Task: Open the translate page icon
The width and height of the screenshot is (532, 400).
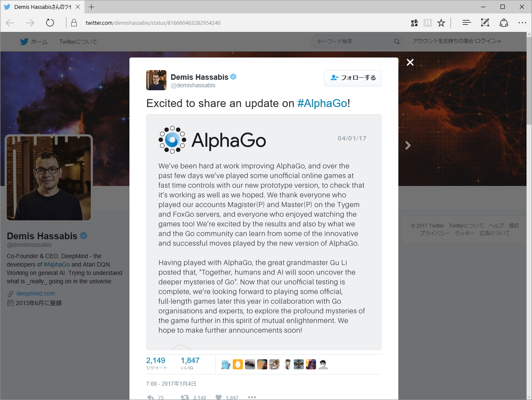Action: tap(414, 23)
